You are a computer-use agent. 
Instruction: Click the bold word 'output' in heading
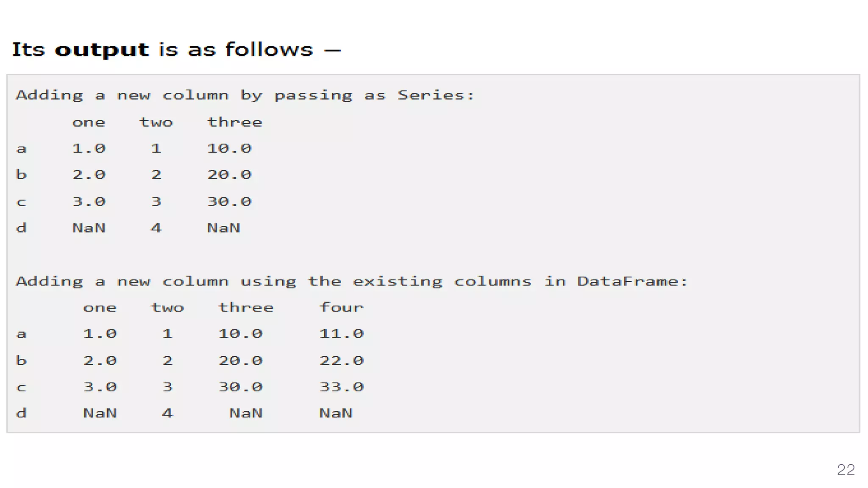tap(102, 50)
